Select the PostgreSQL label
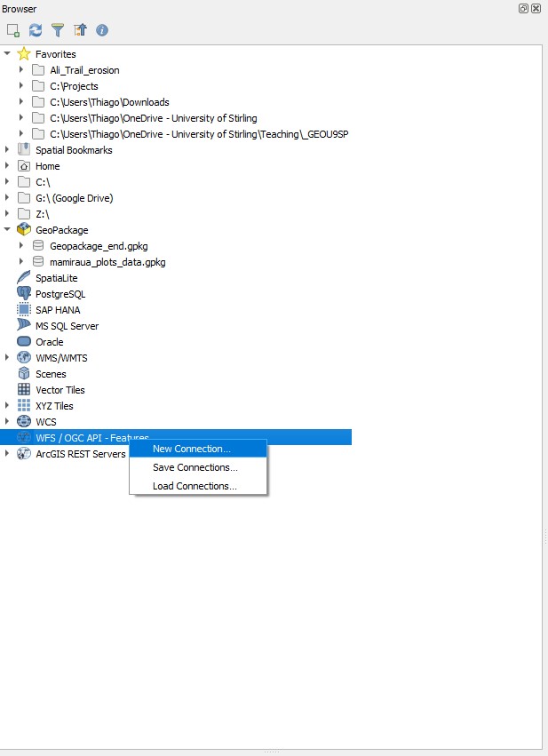Screen dimensions: 548x756 (x=60, y=294)
